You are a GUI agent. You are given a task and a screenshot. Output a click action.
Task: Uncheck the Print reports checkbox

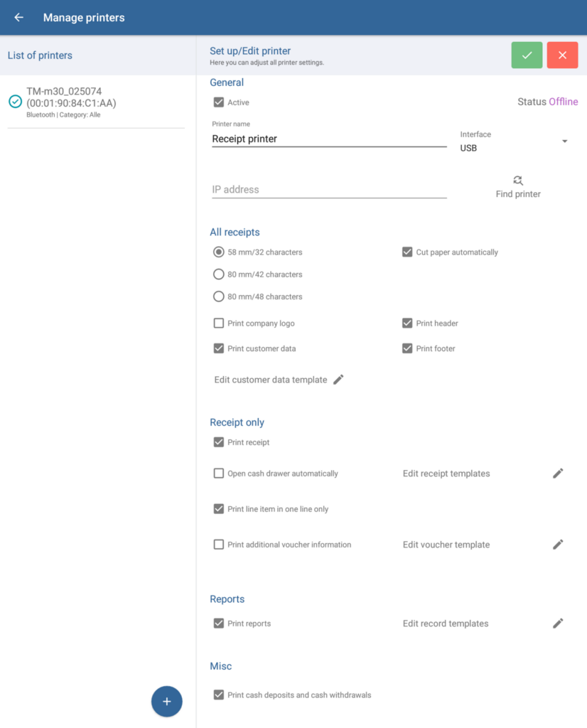tap(219, 623)
